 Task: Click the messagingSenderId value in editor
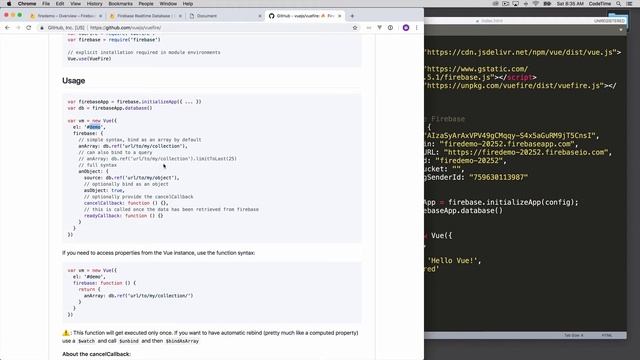pos(498,177)
